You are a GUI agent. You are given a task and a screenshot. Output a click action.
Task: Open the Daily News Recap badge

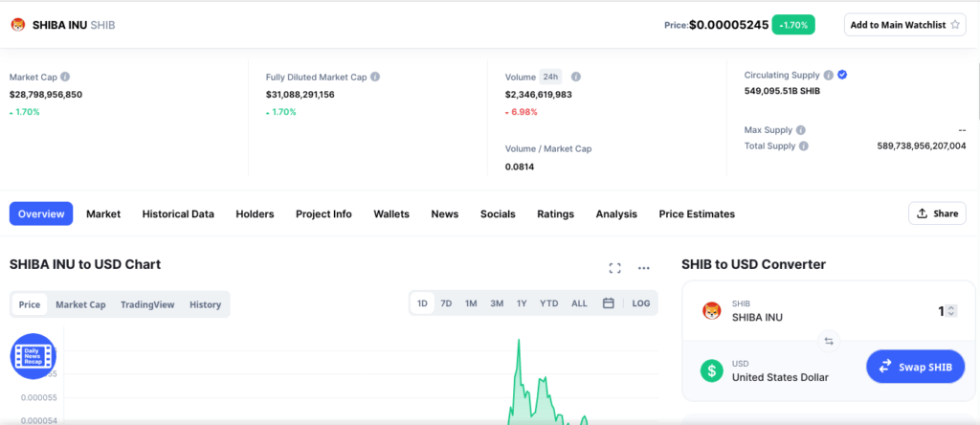tap(33, 356)
